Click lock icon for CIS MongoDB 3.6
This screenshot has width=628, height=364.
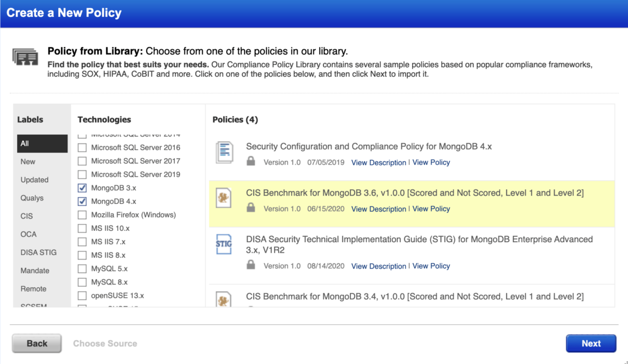pos(251,208)
